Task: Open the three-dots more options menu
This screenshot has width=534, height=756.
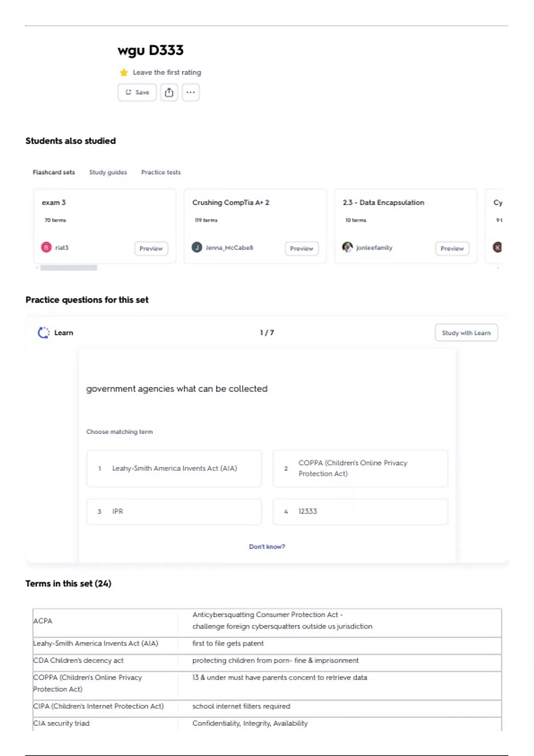Action: (190, 92)
